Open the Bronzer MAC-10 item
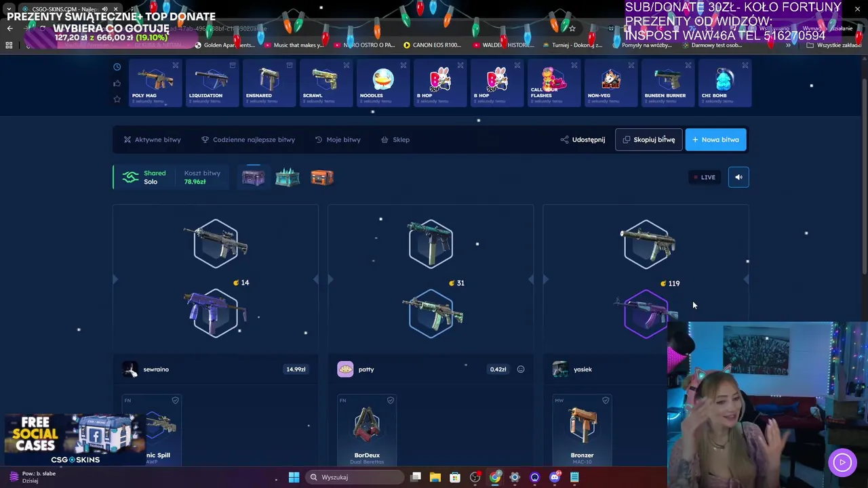This screenshot has width=868, height=488. pos(582,431)
